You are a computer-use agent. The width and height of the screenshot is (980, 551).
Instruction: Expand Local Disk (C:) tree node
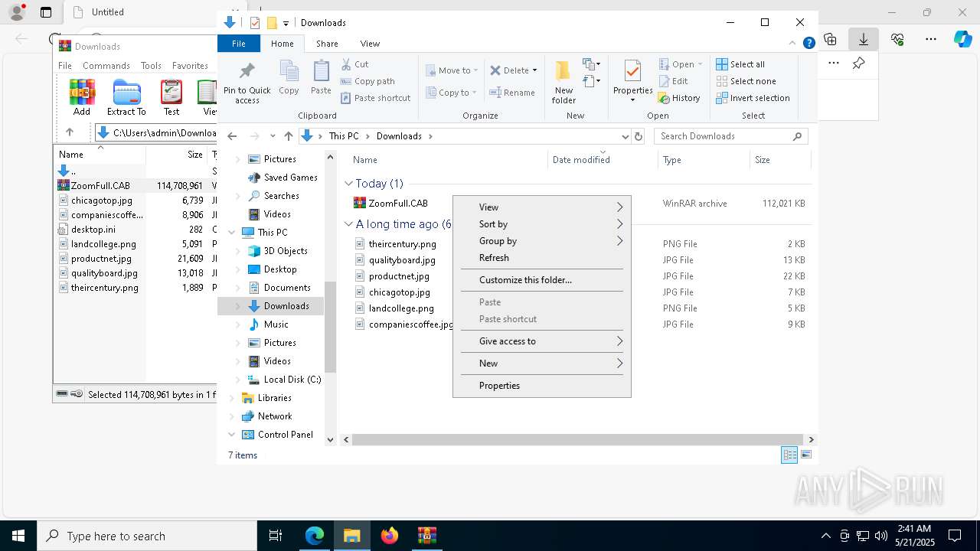237,380
